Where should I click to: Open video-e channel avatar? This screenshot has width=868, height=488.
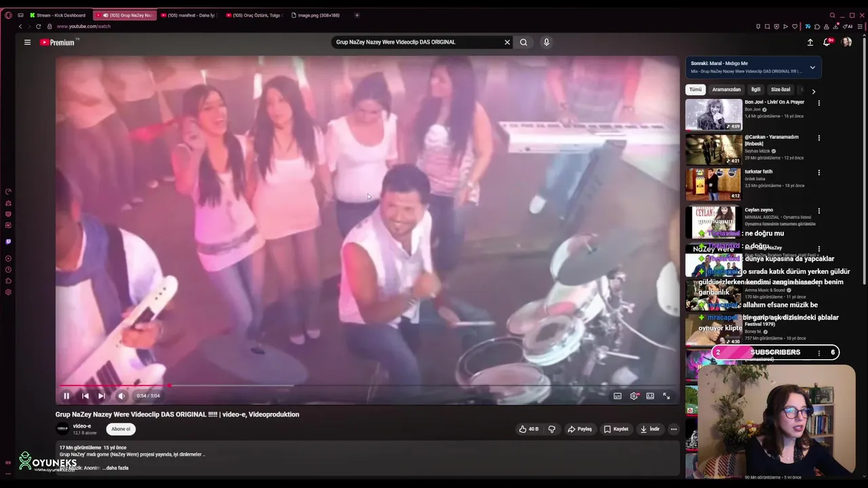pyautogui.click(x=62, y=429)
